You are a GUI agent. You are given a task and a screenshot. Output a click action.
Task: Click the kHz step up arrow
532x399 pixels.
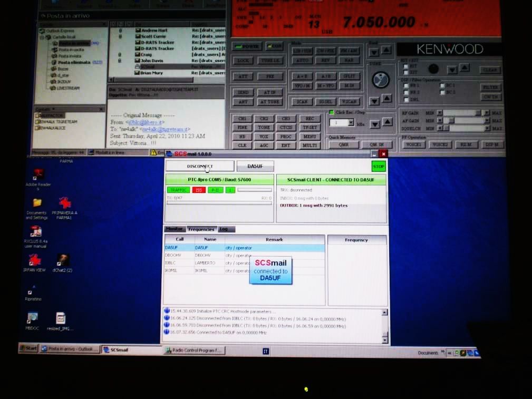[x=388, y=122]
